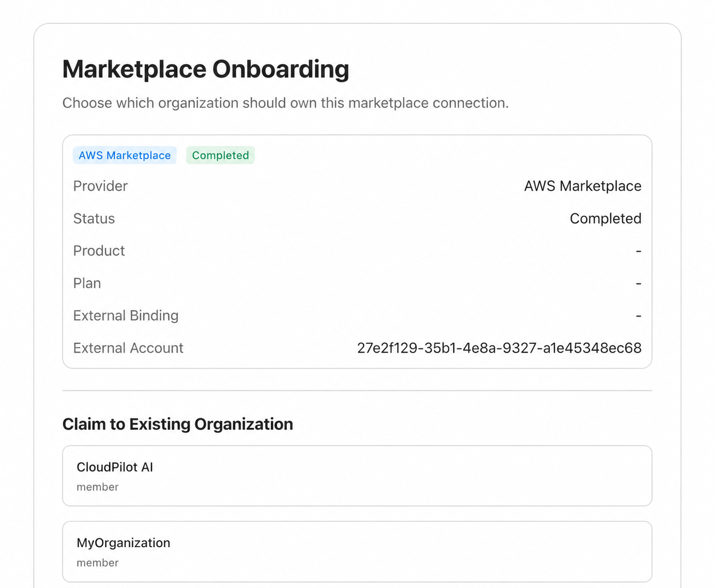Click the AWS Marketplace provider value
The height and width of the screenshot is (588, 715).
(583, 186)
